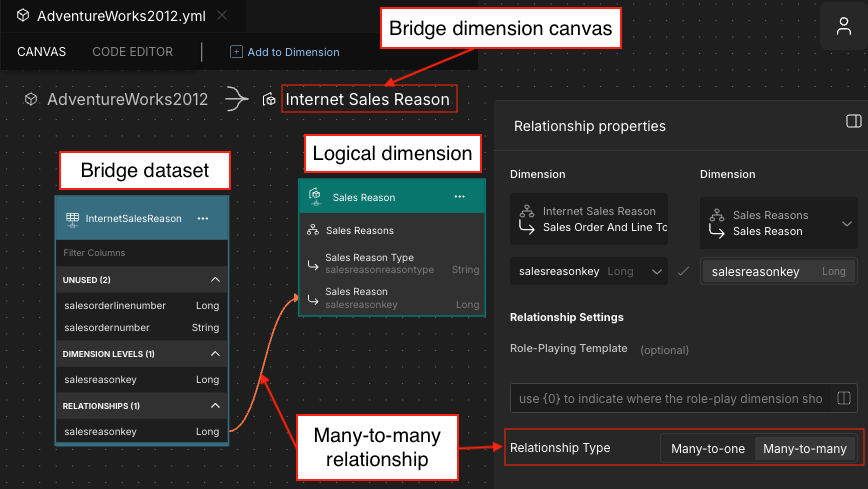This screenshot has width=868, height=489.
Task: Open the Sales Reasons dimension dropdown
Action: point(778,223)
